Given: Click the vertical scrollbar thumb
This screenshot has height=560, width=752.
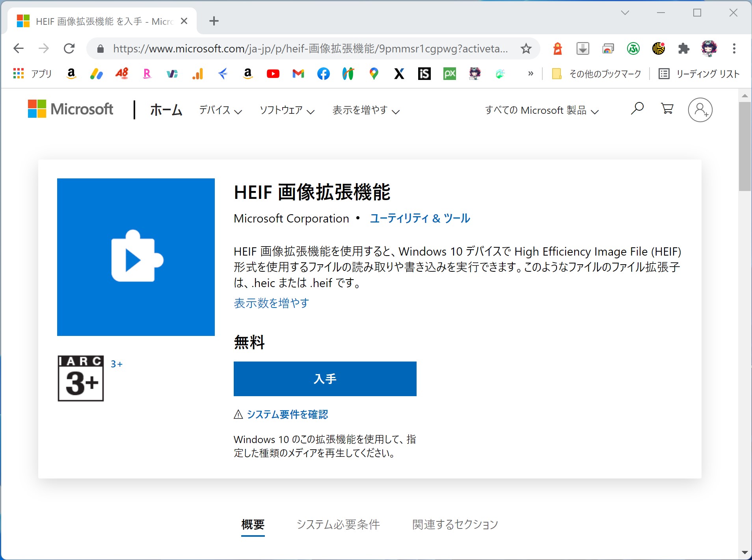Looking at the screenshot, I should point(745,146).
